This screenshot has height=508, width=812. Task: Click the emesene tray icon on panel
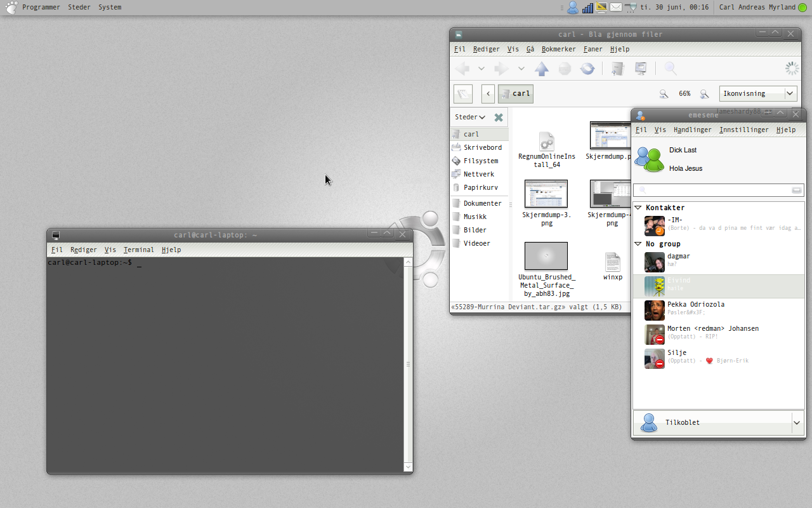pos(573,8)
